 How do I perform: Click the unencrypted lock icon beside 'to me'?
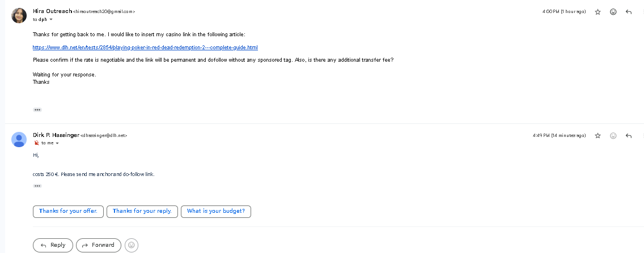[x=36, y=143]
